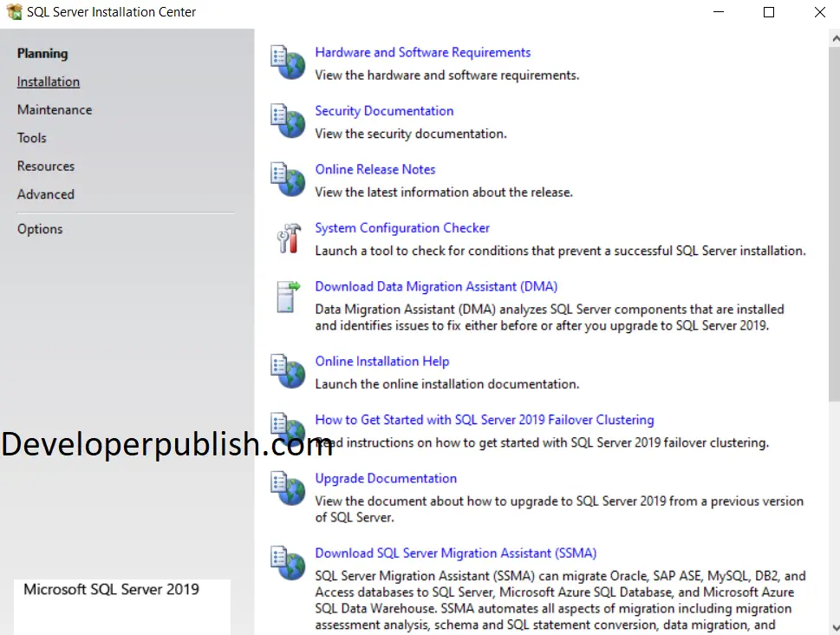Open Download SQL Server Migration Assistant (SSMA) link
The image size is (840, 635).
[455, 553]
